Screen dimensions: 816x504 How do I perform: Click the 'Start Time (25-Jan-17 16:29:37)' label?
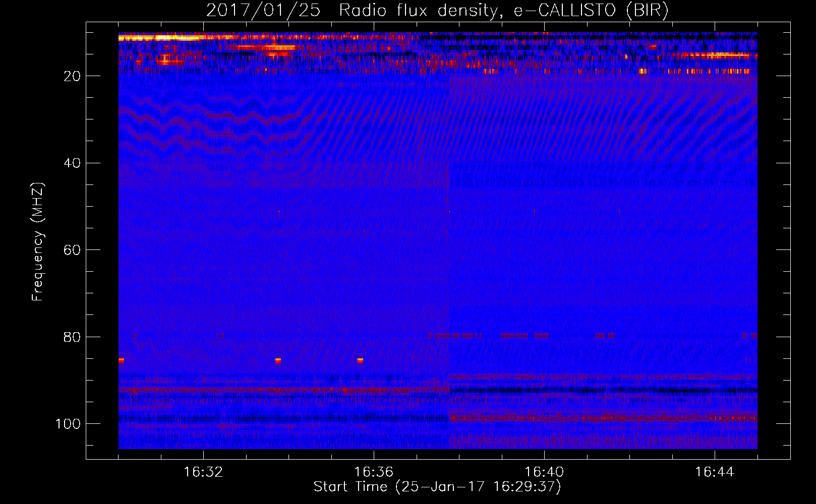[x=437, y=487]
